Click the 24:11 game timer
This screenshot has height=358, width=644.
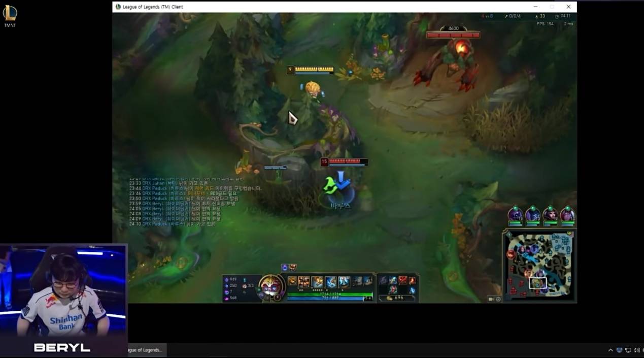563,16
